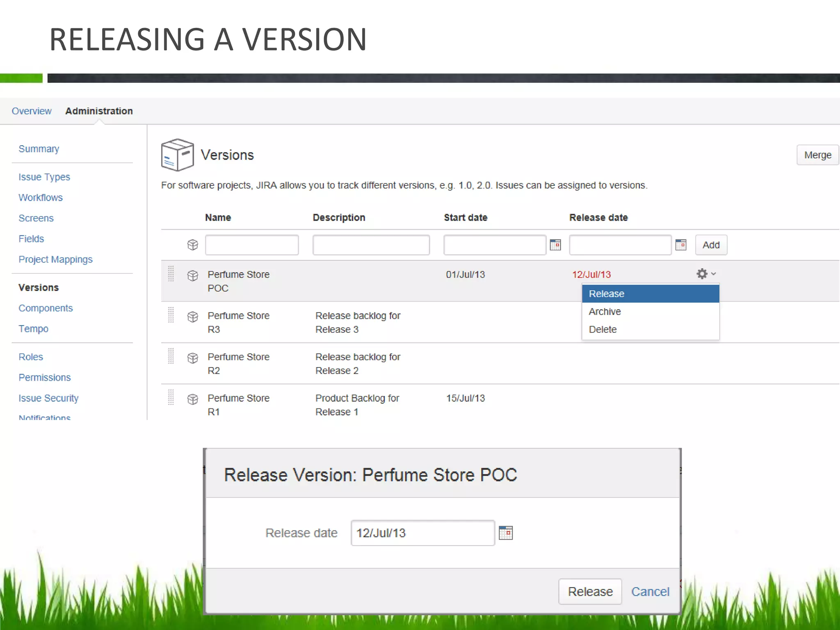Click the Perfume Store R3 version name
840x630 pixels.
click(x=239, y=322)
